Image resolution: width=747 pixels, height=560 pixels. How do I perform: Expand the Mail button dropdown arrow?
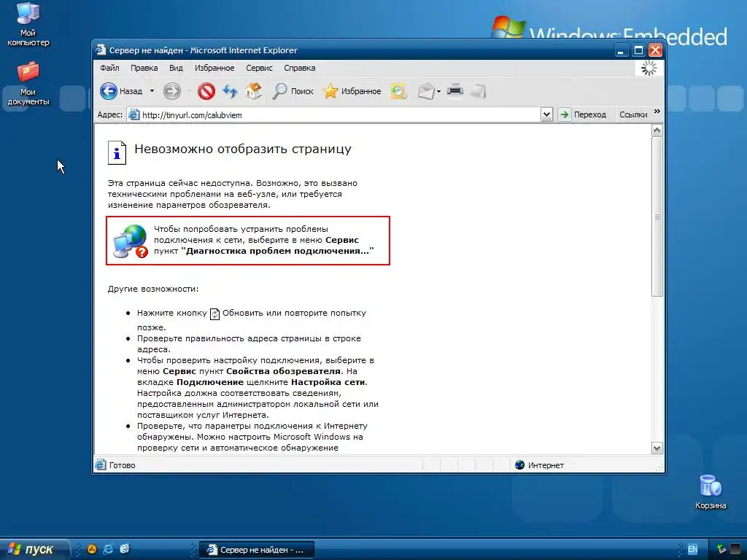pos(438,91)
